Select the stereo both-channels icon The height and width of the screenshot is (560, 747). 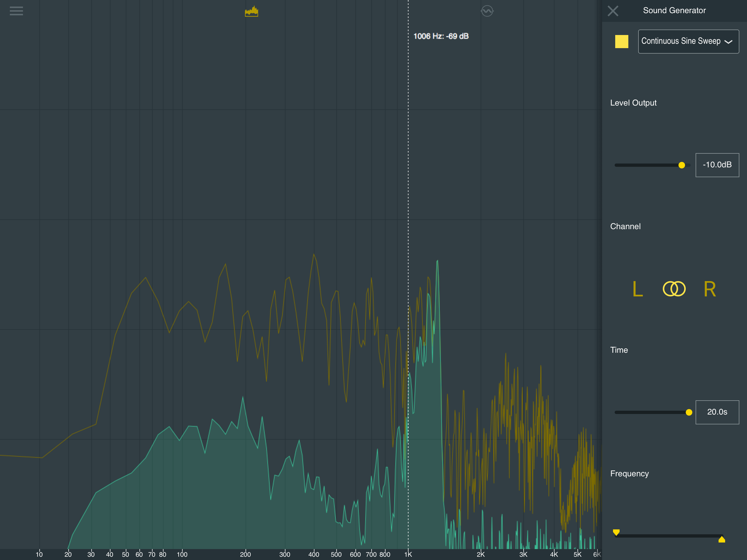674,289
